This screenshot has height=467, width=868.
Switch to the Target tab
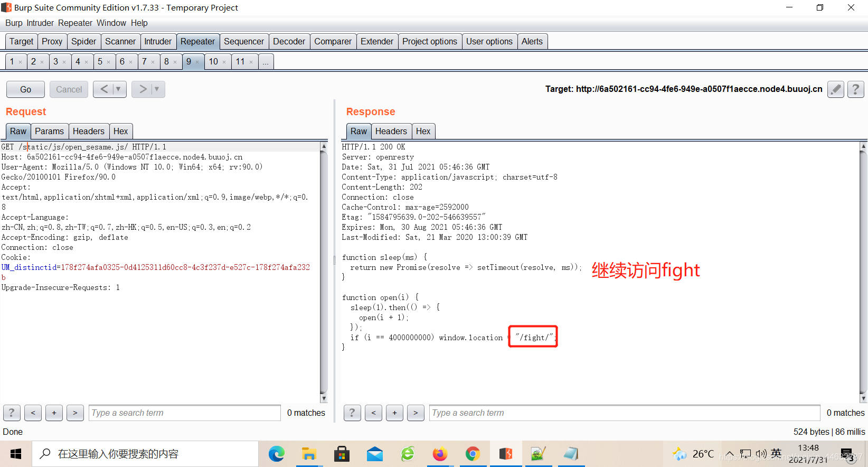21,41
